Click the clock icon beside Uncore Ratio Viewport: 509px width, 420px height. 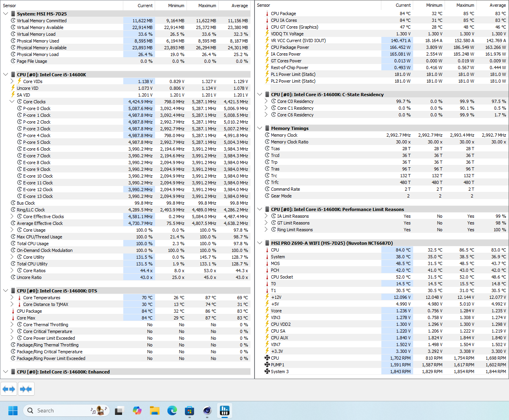click(13, 277)
